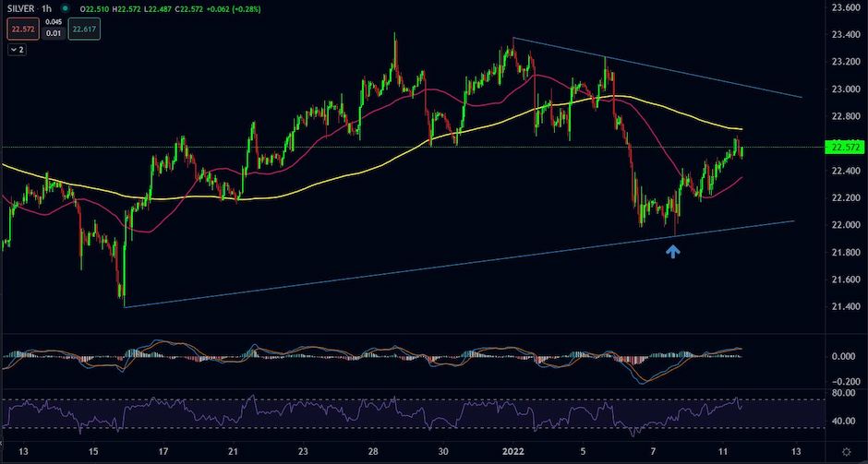Click the red sell price 22.572 button
The height and width of the screenshot is (464, 868).
coord(21,30)
